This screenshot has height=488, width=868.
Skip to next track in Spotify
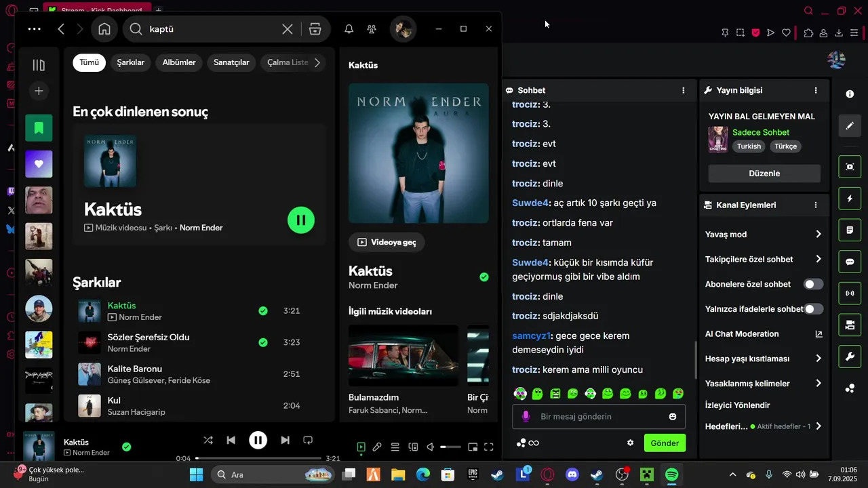285,440
